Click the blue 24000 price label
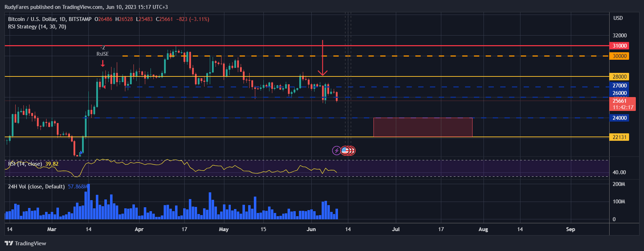 [619, 118]
